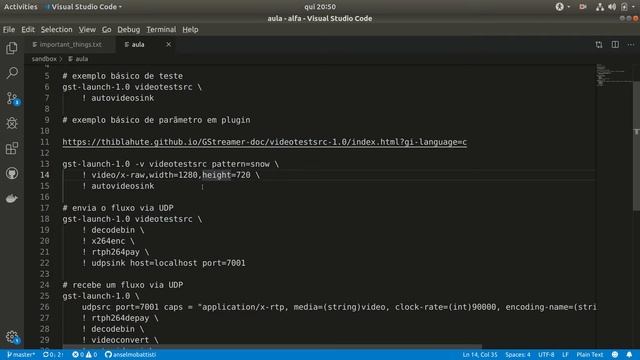Open the Search view in activity bar

[12, 73]
